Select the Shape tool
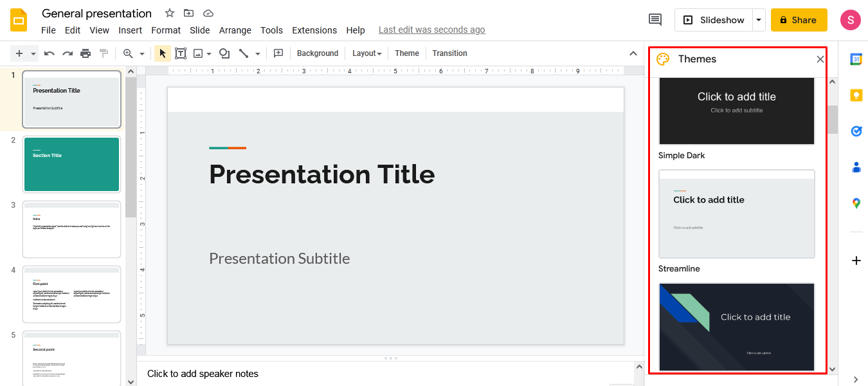 pyautogui.click(x=224, y=53)
